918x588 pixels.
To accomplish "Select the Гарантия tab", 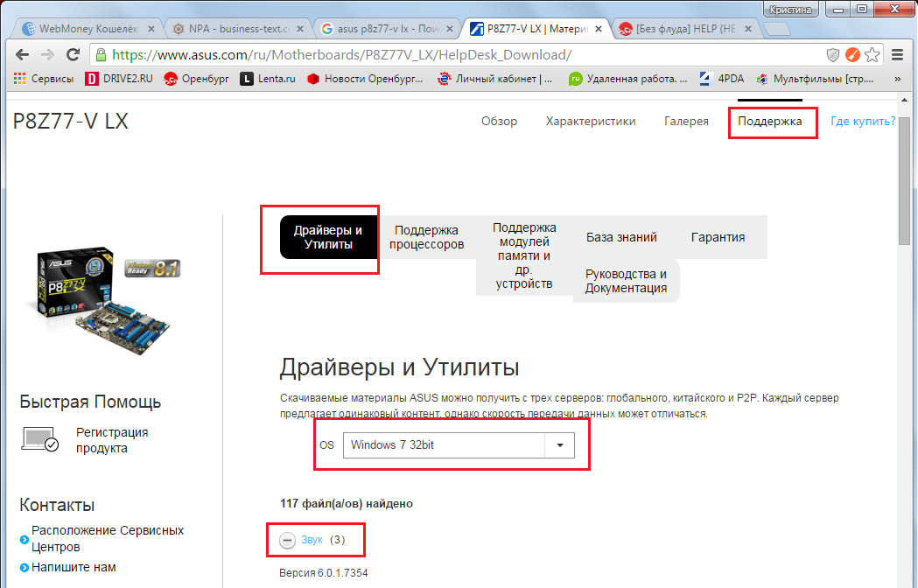I will (718, 237).
